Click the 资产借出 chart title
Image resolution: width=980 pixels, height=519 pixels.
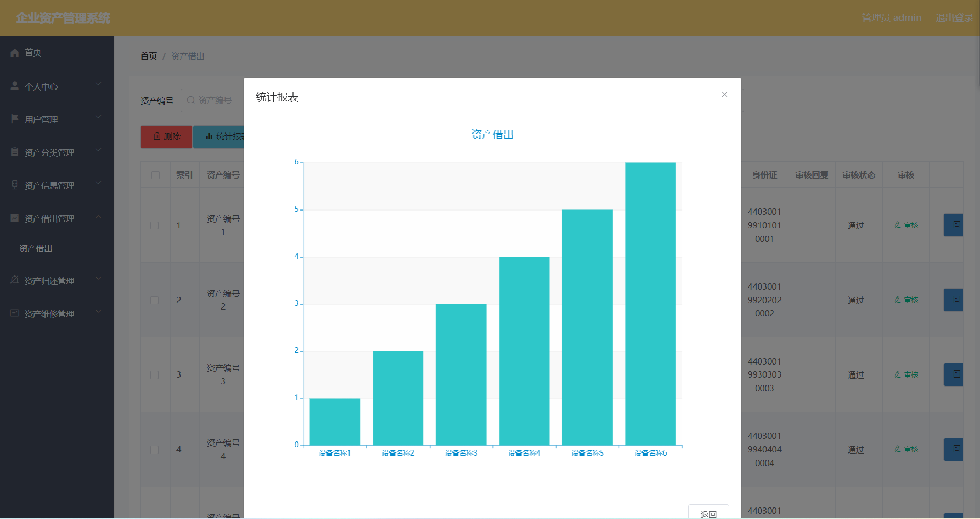click(492, 135)
